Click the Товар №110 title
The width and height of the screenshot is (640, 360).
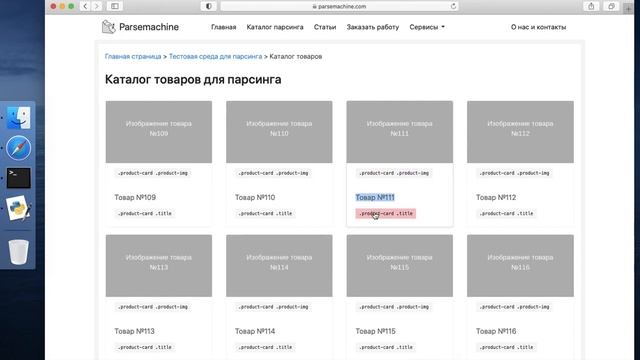[255, 197]
